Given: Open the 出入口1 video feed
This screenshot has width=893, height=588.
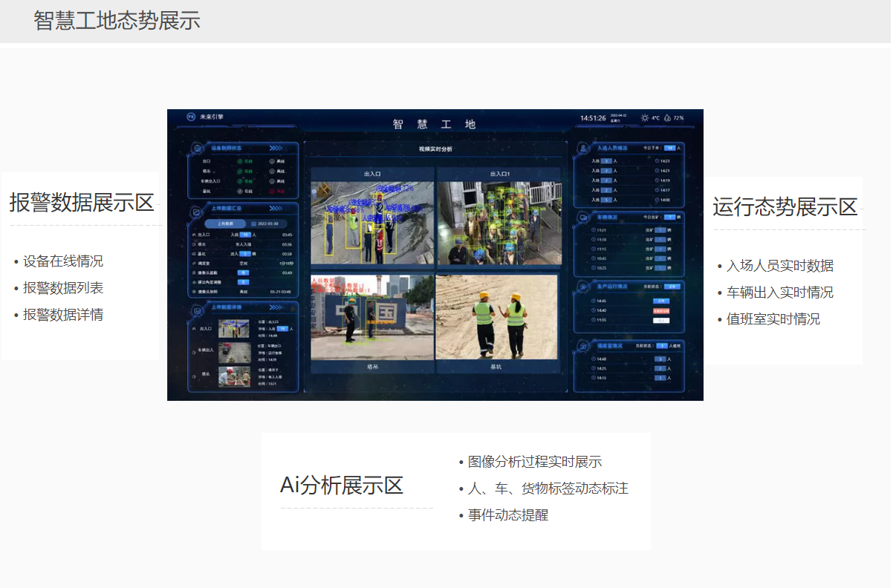Looking at the screenshot, I should click(x=498, y=223).
